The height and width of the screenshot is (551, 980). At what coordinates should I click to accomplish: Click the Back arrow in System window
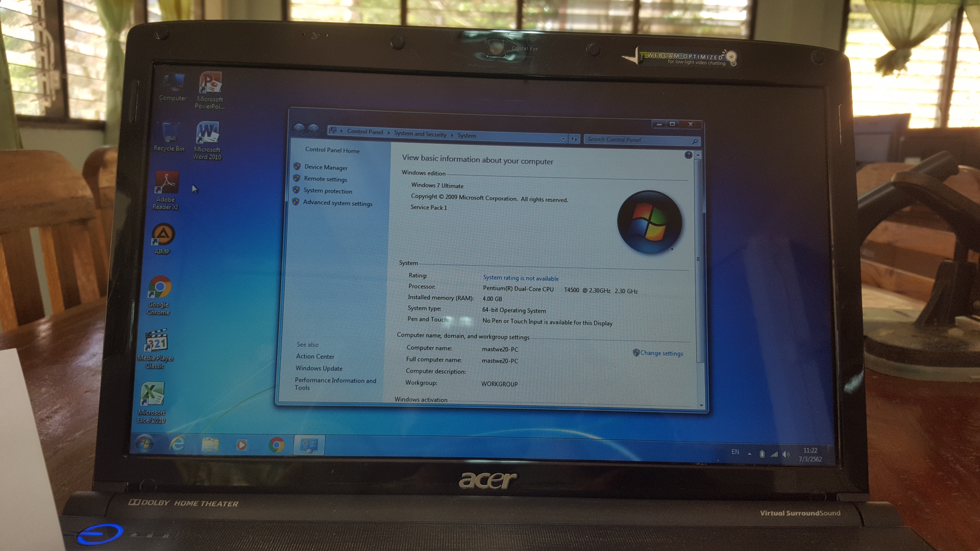click(299, 129)
